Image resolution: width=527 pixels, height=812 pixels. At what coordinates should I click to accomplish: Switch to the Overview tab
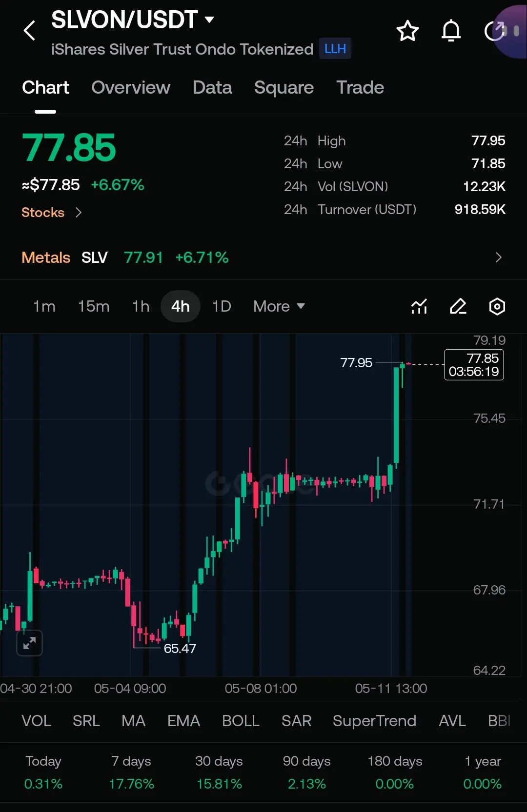pos(131,88)
